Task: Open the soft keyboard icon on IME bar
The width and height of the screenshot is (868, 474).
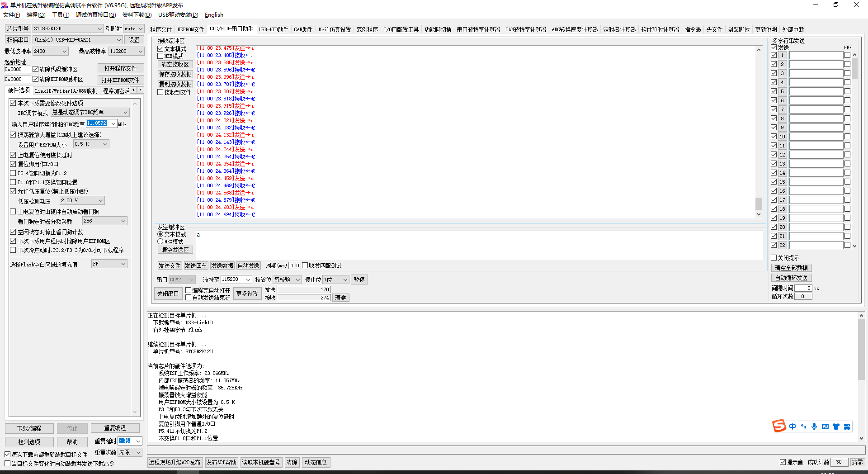Action: point(825,427)
